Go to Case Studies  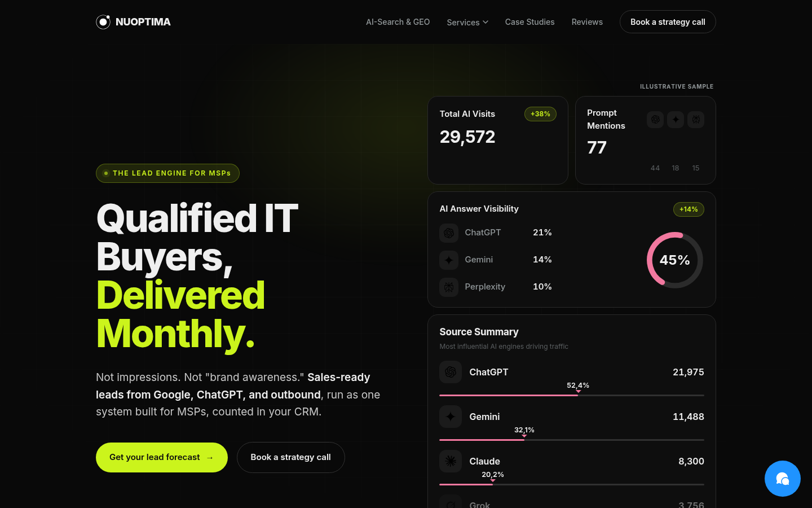point(529,22)
